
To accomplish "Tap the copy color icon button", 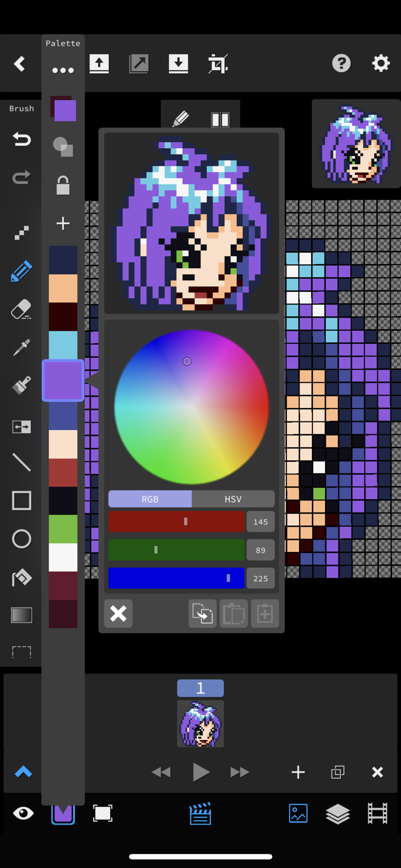I will [x=203, y=614].
